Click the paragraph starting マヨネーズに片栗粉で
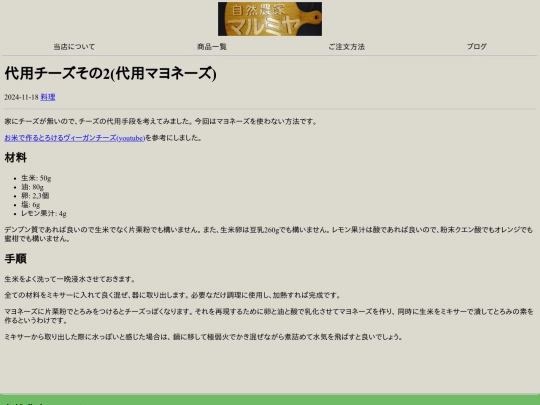540x405 pixels. coord(269,316)
